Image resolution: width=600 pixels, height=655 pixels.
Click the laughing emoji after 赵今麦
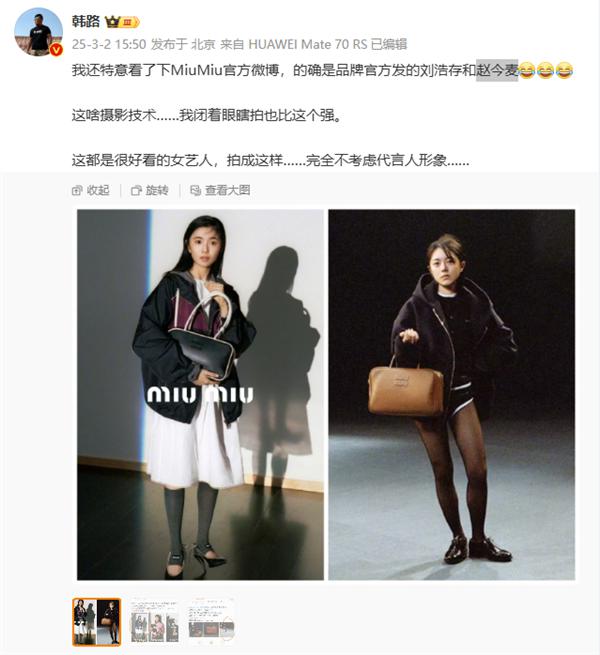[526, 70]
